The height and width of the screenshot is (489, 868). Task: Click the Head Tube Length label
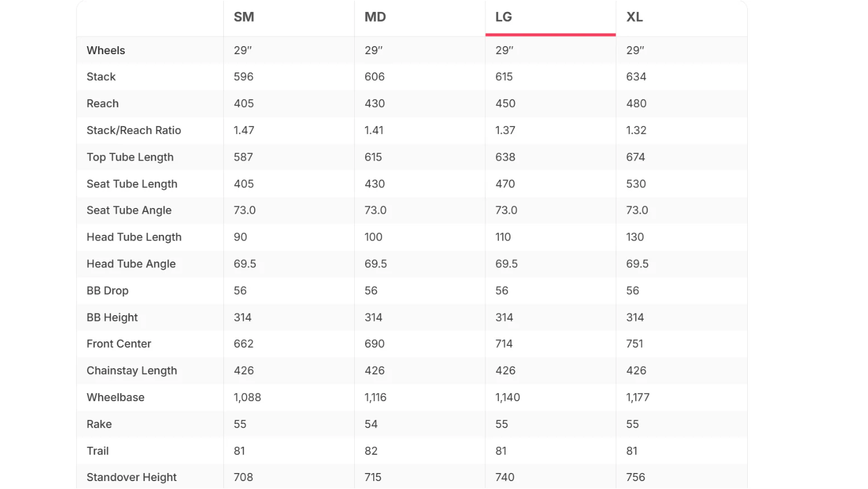click(134, 237)
